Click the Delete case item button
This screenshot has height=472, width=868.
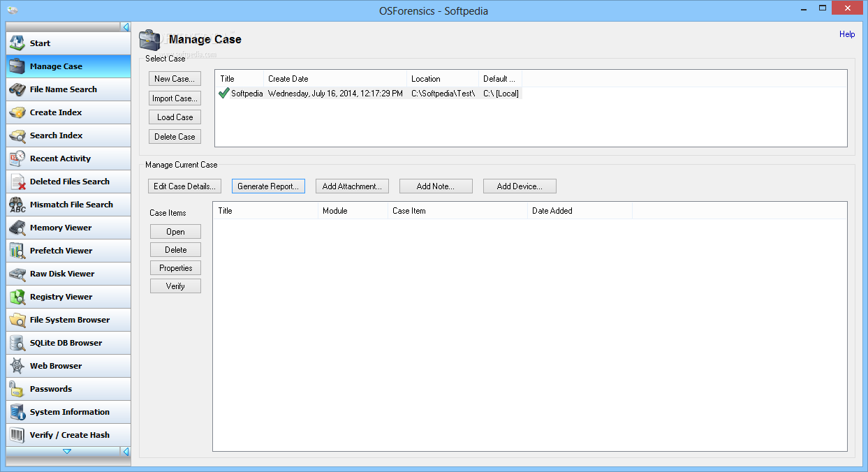coord(175,250)
